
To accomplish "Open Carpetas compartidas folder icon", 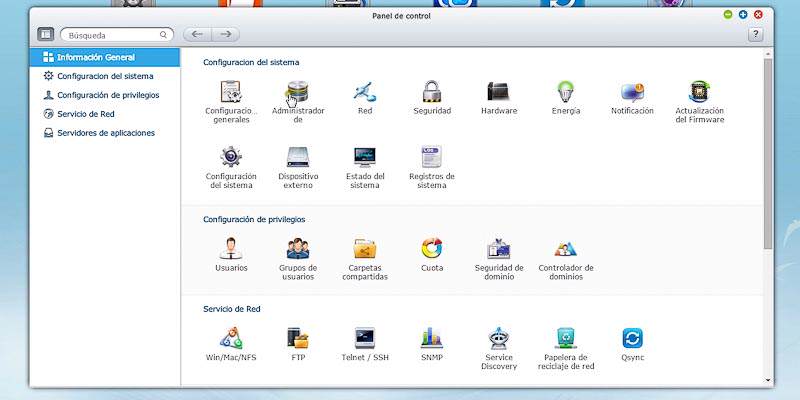I will click(365, 248).
